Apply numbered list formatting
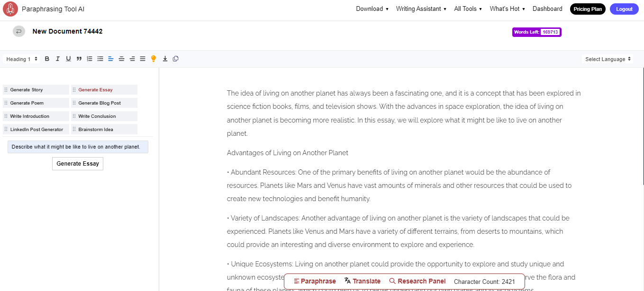 tap(90, 59)
